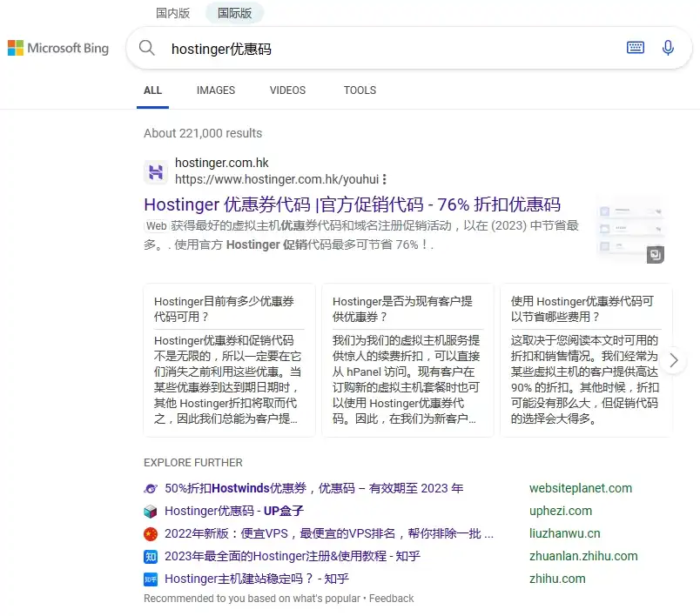Select 国际版 search version

(235, 13)
